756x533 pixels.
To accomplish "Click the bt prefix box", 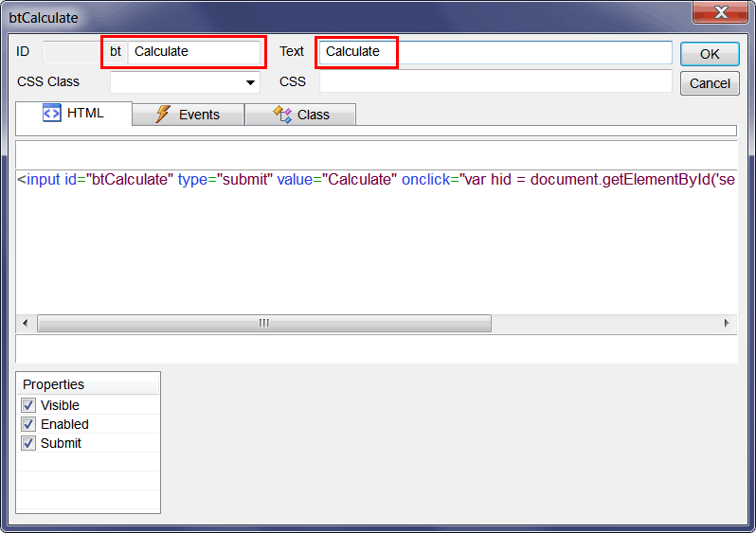I will point(116,51).
